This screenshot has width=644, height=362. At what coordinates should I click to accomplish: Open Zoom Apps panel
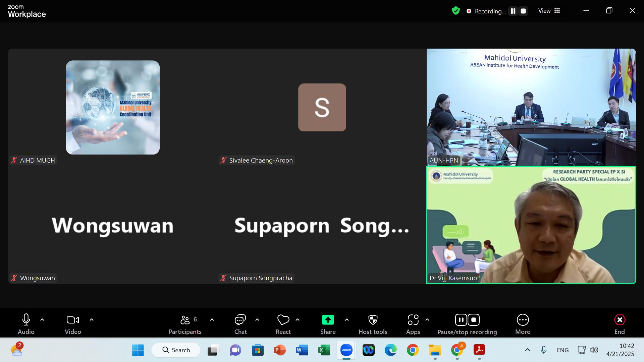[413, 324]
